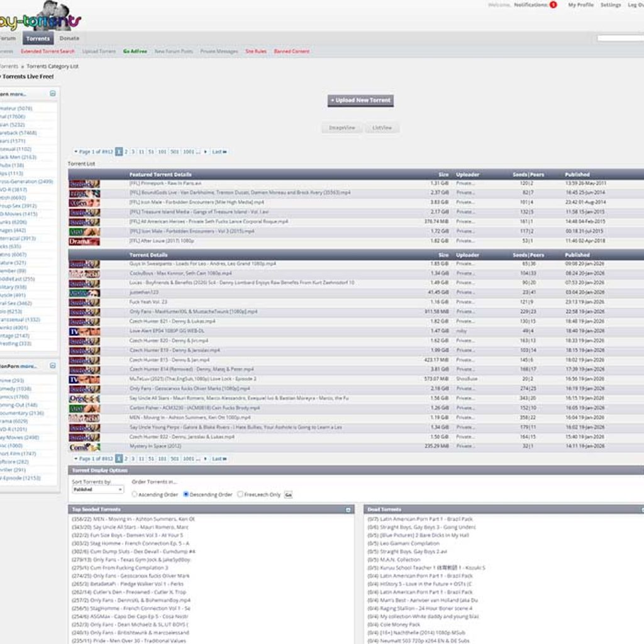
Task: Switch to the Torrents tab
Action: pos(38,38)
